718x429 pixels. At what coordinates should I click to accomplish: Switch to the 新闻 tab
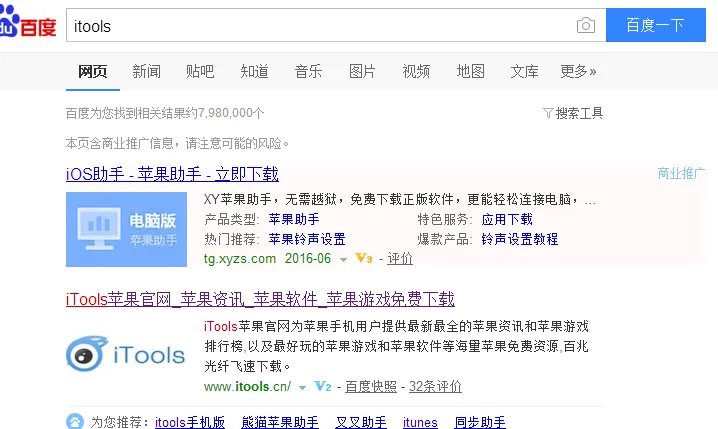point(147,71)
